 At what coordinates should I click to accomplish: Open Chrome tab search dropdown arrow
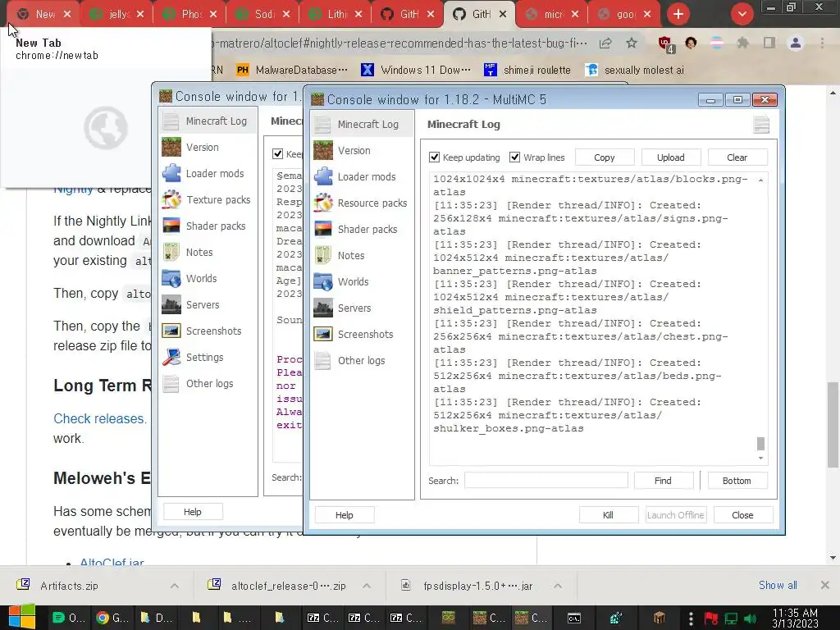point(742,14)
